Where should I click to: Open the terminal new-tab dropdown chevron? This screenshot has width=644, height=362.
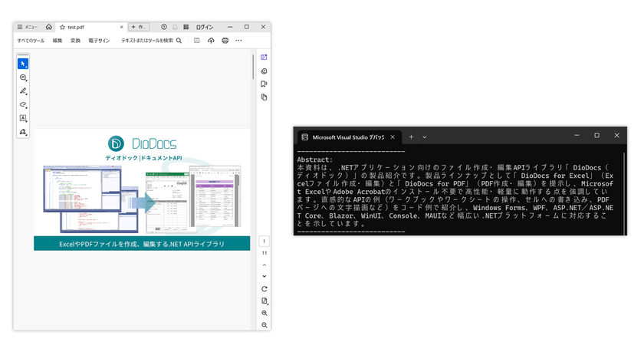[425, 137]
